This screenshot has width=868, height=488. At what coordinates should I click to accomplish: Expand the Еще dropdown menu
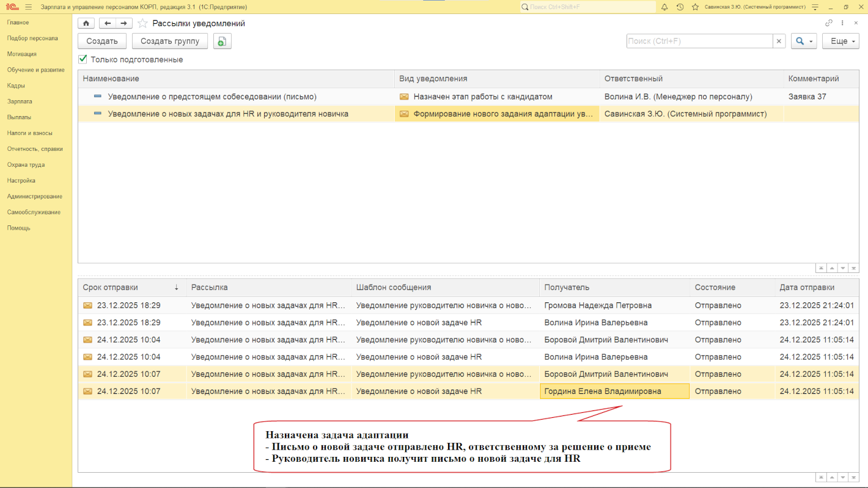(x=840, y=41)
